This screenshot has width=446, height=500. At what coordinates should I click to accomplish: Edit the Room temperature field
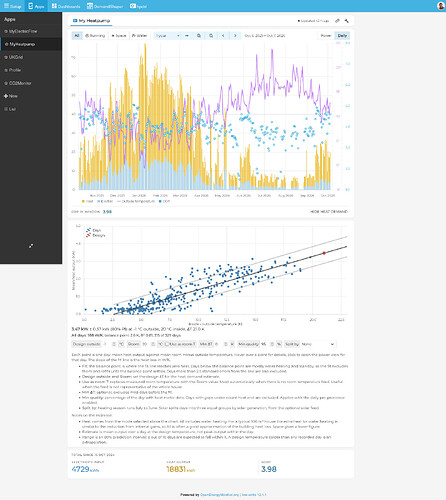click(149, 344)
